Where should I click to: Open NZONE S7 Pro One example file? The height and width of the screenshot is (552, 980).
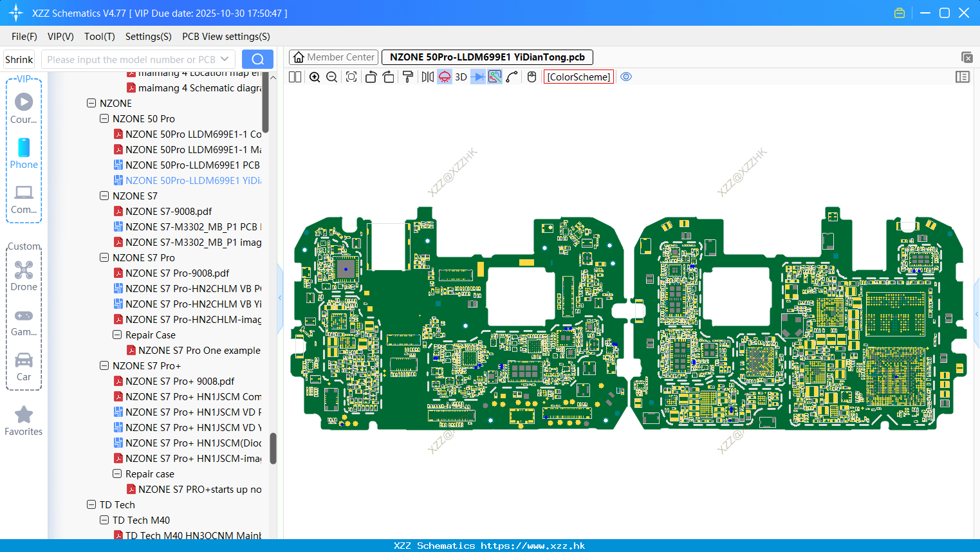(x=194, y=350)
